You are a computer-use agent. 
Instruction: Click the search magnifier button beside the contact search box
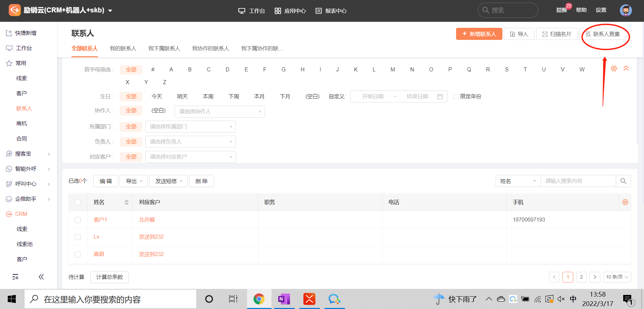tap(623, 181)
